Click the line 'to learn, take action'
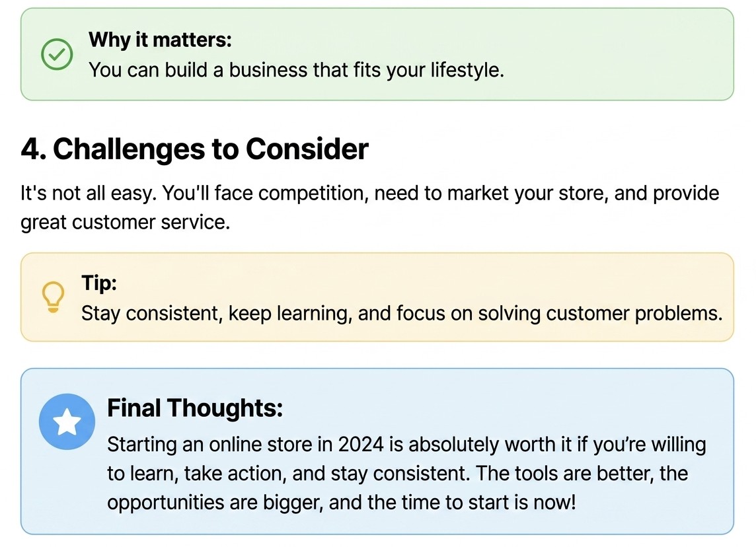The width and height of the screenshot is (756, 547). point(397,473)
